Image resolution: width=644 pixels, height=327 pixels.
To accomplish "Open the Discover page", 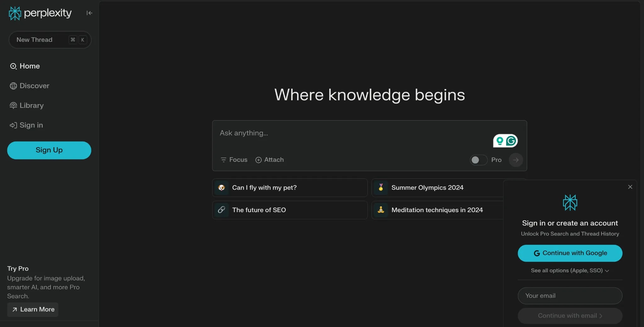I will click(x=30, y=86).
